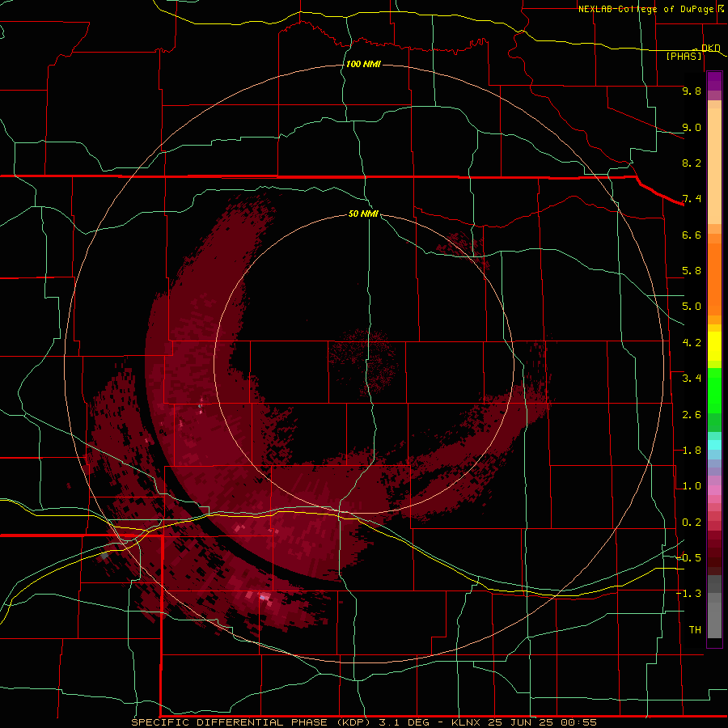Click the 100 NMI range ring label
This screenshot has width=728, height=728.
tap(363, 64)
